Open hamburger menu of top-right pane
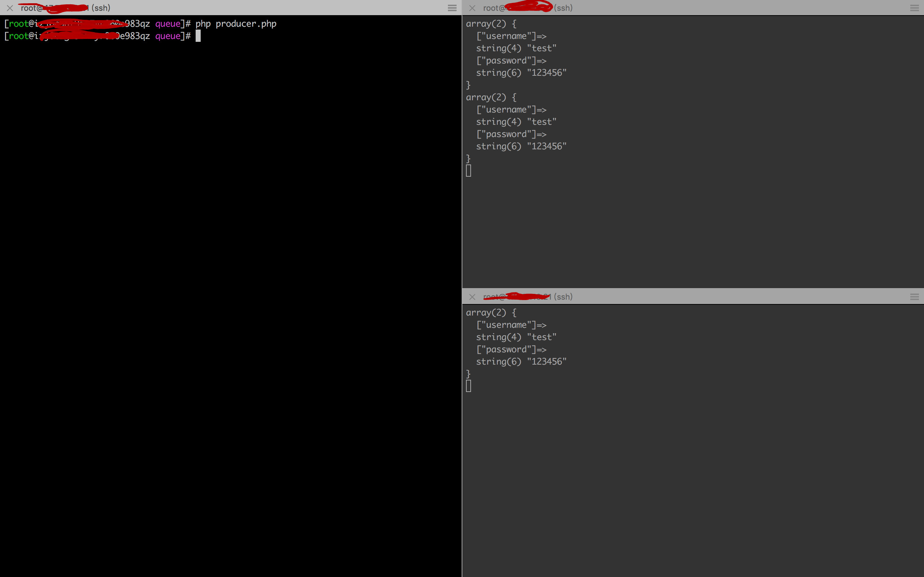Viewport: 924px width, 577px height. (914, 8)
